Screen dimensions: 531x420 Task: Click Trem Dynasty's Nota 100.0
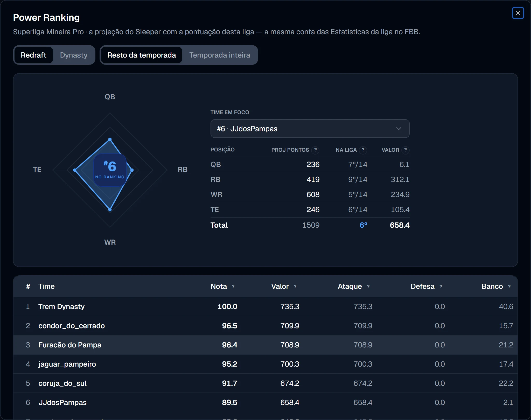[x=227, y=306]
